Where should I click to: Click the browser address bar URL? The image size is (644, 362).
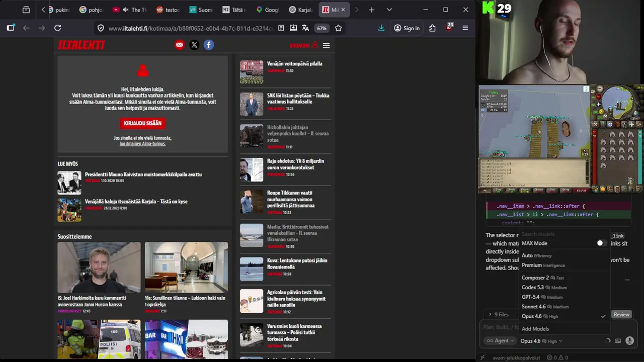(x=190, y=28)
